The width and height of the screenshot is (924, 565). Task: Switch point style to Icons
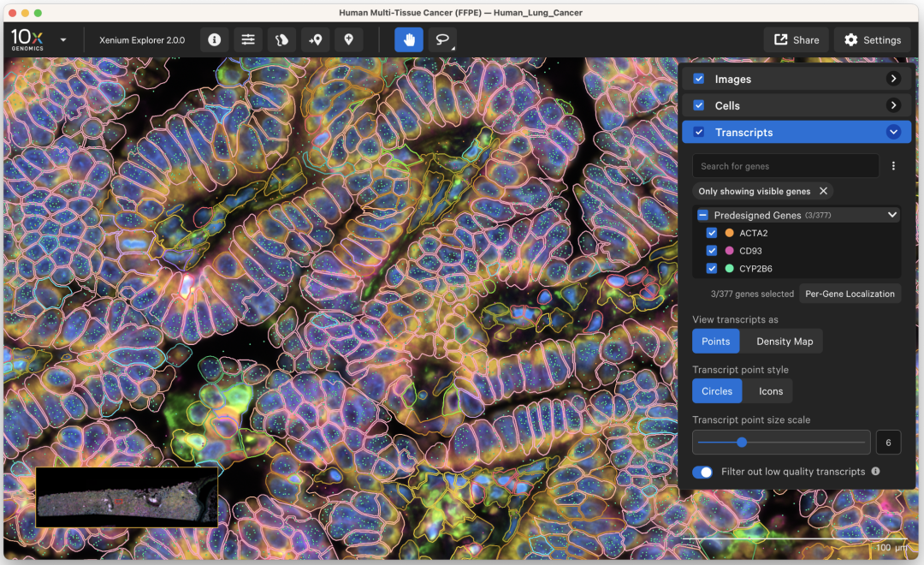pos(770,391)
